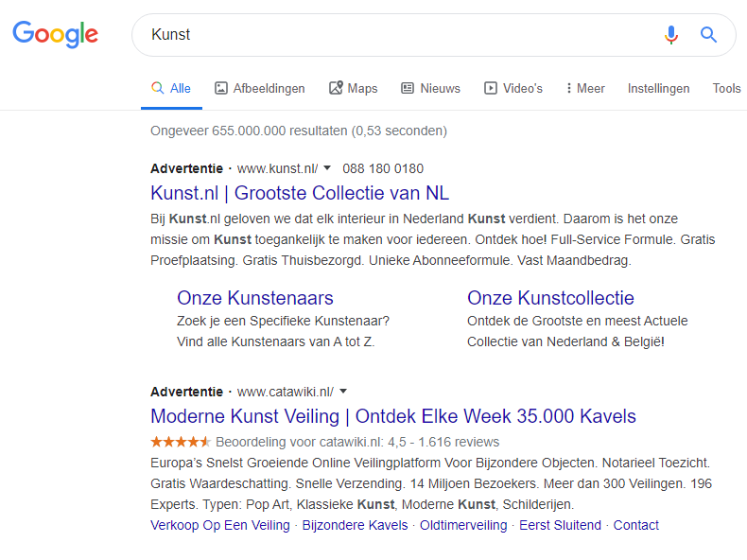747x560 pixels.
Task: Click 'Ontdek de Grootste en meest Actuele' text
Action: pyautogui.click(x=578, y=321)
